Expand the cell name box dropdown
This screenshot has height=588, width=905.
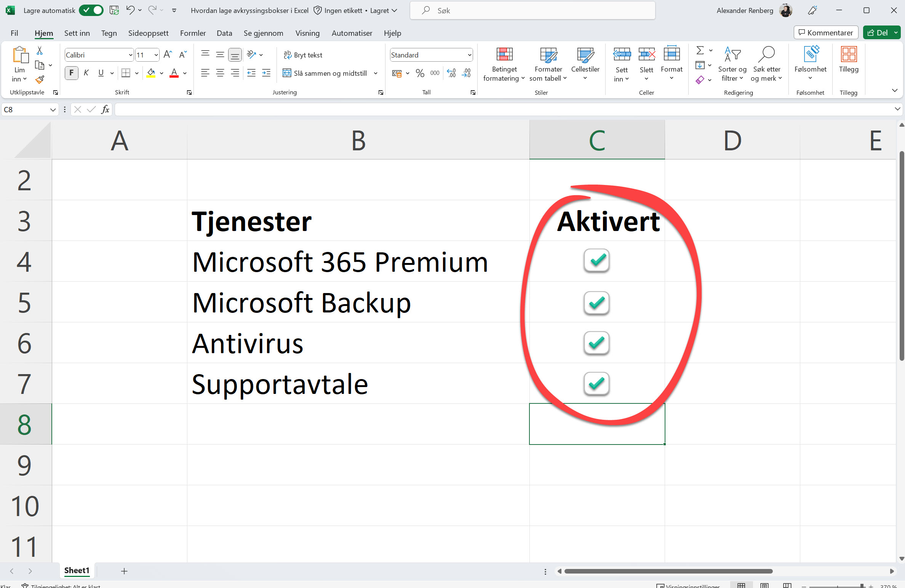(53, 110)
